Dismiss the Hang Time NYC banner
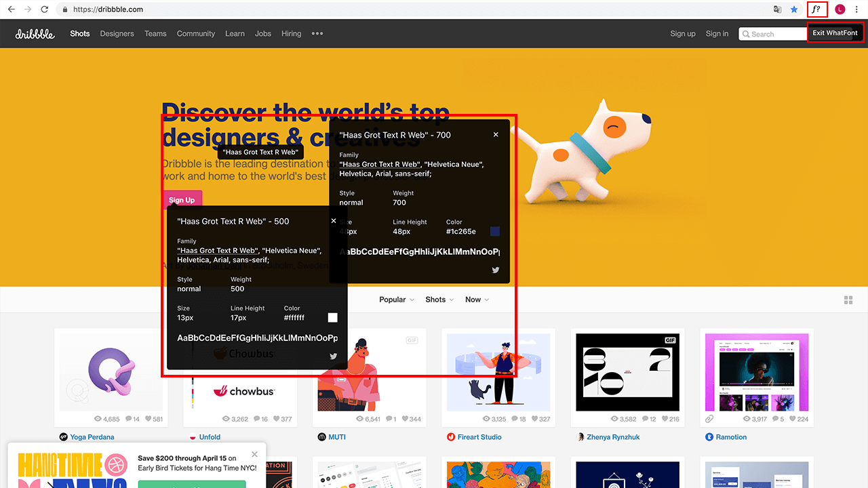This screenshot has width=868, height=488. [254, 455]
